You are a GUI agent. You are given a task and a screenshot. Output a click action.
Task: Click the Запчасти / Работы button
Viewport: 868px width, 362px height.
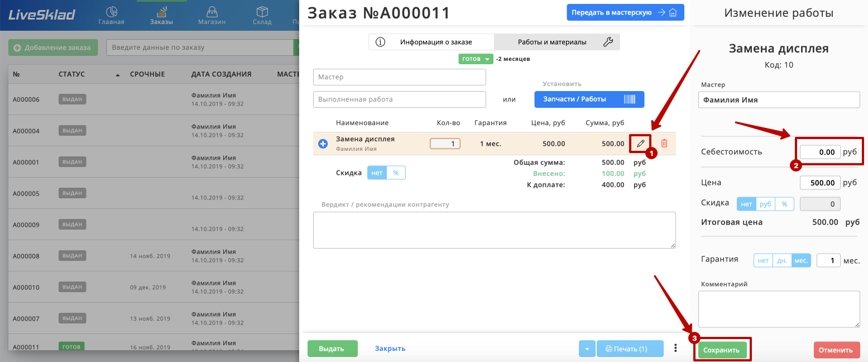point(589,99)
